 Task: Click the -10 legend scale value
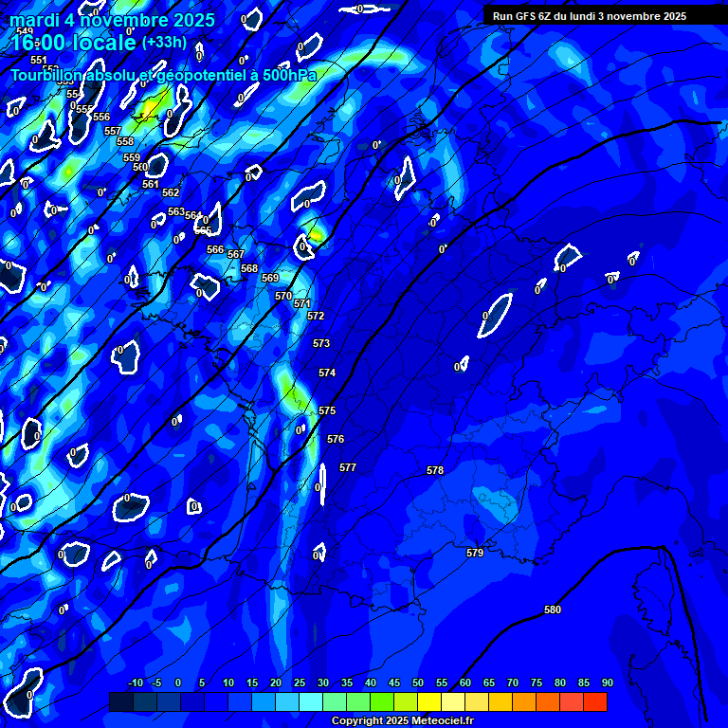(x=136, y=683)
